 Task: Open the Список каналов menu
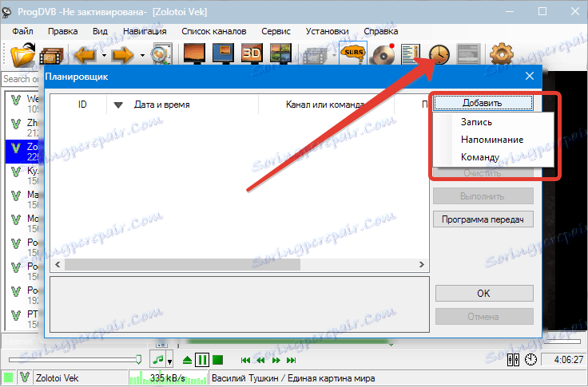214,31
